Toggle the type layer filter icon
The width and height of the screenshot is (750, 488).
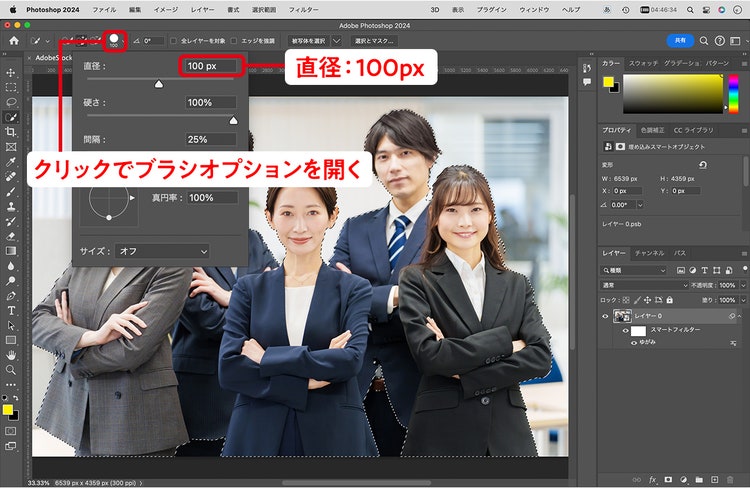(x=705, y=270)
